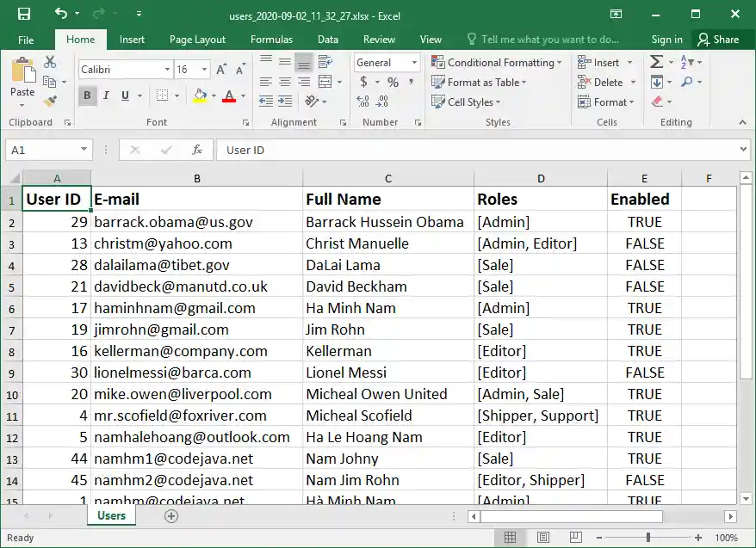The width and height of the screenshot is (756, 548).
Task: Toggle underline formatting
Action: 125,95
